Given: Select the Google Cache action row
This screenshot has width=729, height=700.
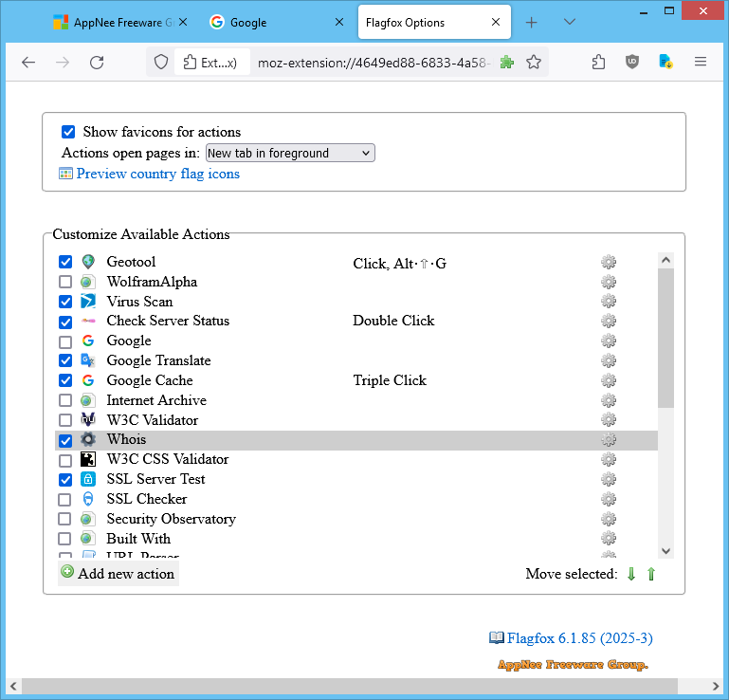Looking at the screenshot, I should (x=356, y=380).
